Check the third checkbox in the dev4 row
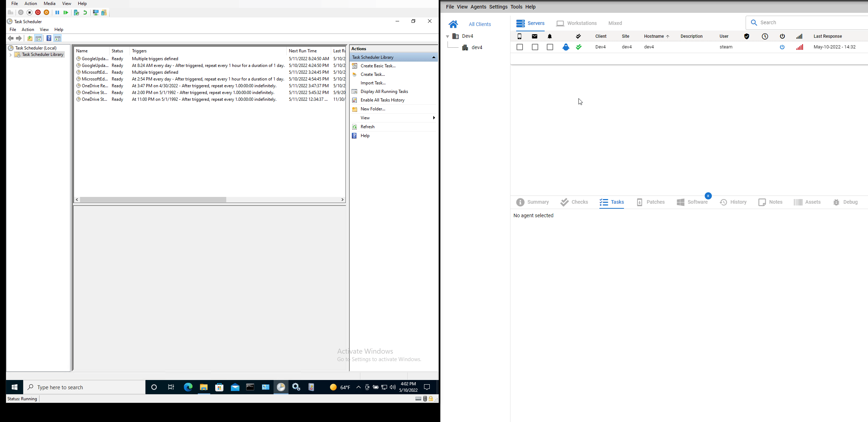 550,47
